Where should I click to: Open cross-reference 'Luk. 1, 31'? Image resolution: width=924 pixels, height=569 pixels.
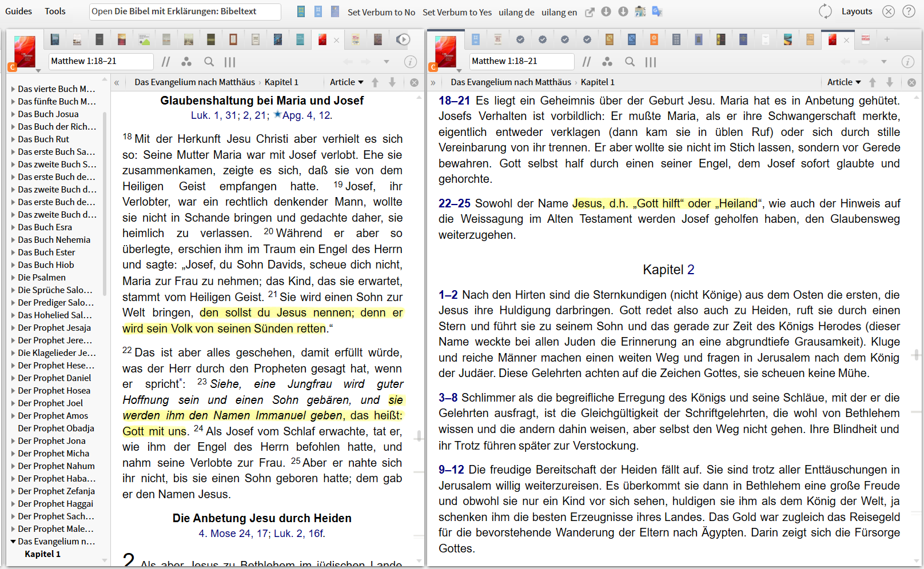[x=214, y=115]
